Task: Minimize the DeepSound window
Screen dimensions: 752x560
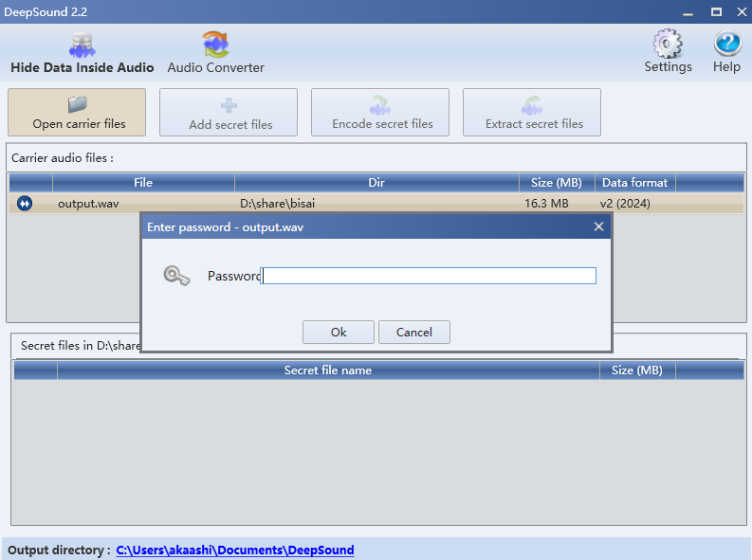Action: [688, 12]
